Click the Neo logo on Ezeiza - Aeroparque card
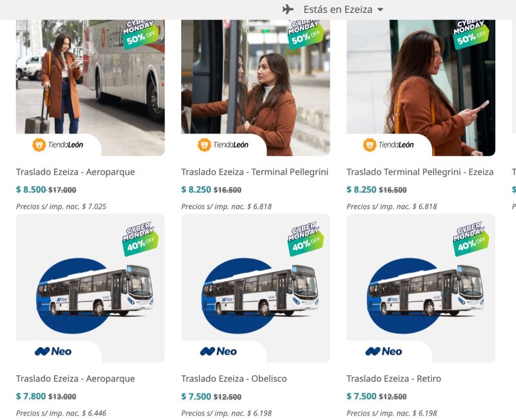 (54, 352)
